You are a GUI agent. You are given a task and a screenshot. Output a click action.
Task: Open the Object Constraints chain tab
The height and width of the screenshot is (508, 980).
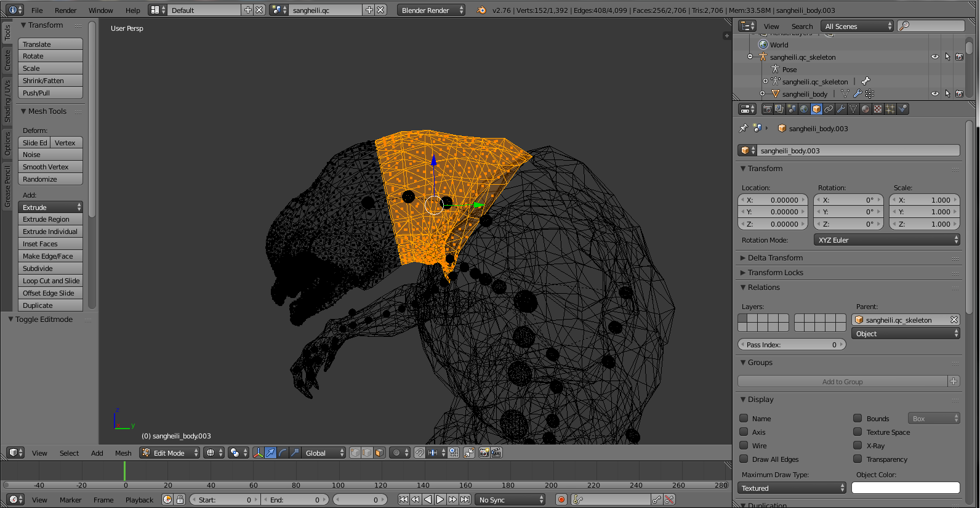pyautogui.click(x=829, y=109)
